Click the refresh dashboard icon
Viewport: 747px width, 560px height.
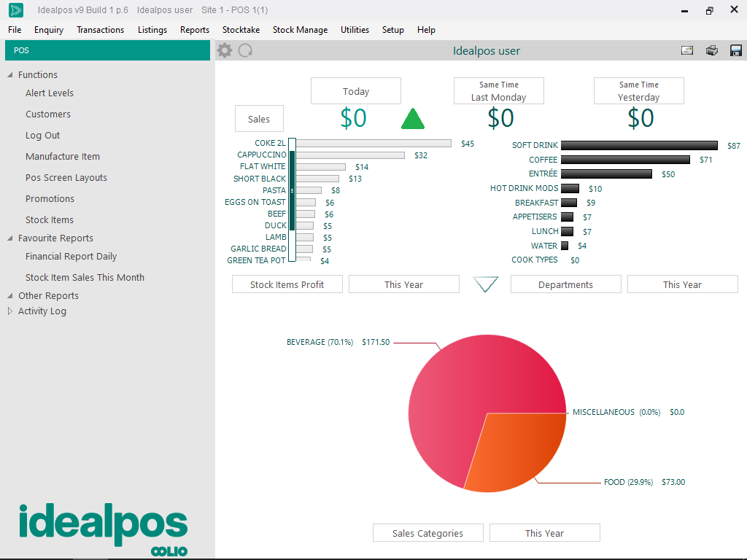(x=246, y=50)
